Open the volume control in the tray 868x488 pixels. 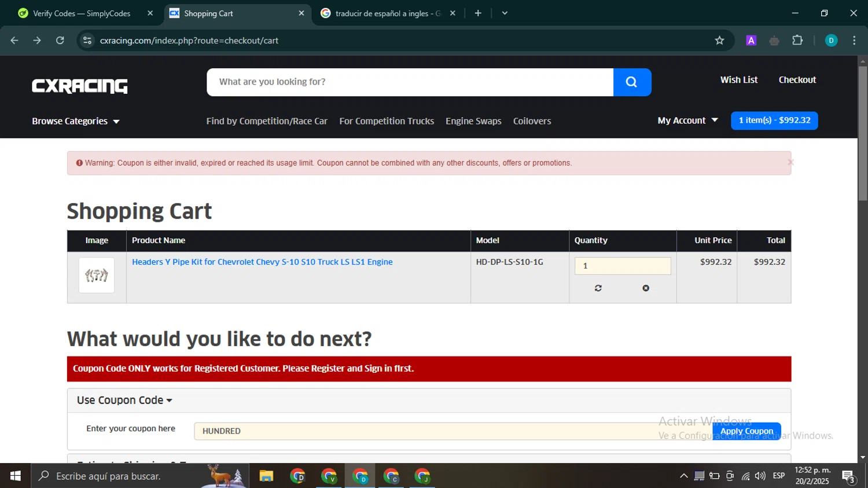tap(760, 476)
